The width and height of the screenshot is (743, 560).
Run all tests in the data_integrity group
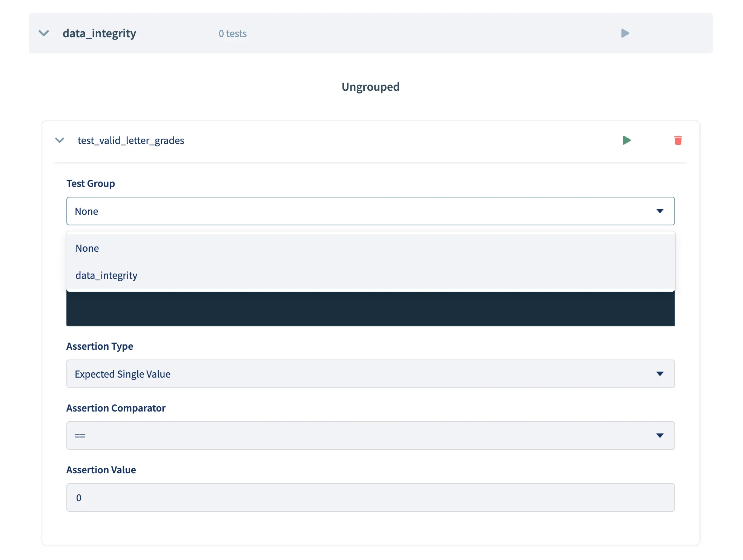(x=625, y=33)
